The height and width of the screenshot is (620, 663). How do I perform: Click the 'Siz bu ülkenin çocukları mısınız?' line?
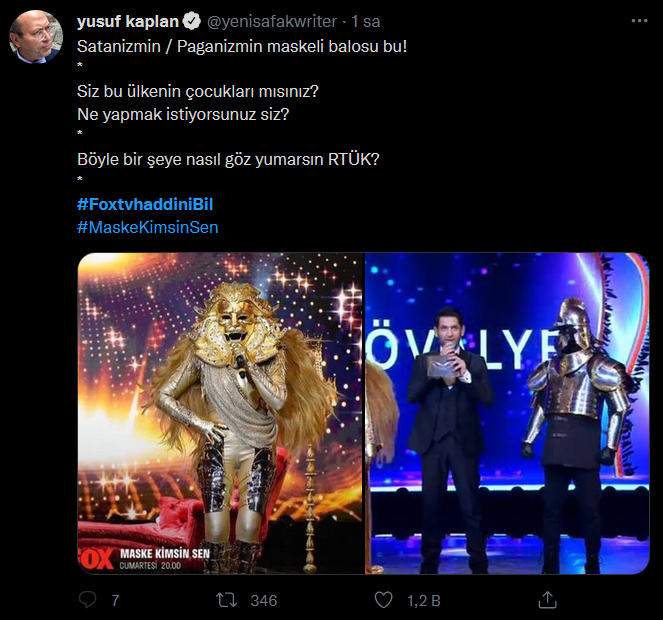click(x=197, y=92)
